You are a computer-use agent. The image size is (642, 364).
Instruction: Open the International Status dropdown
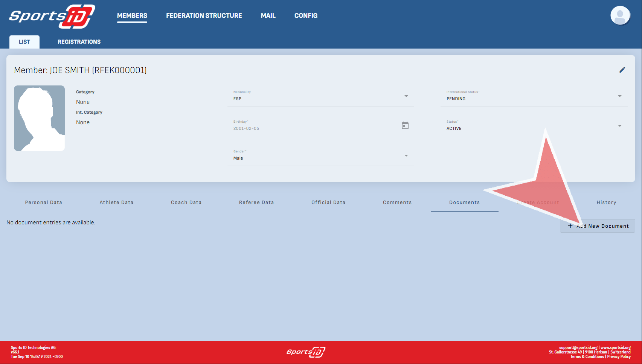pyautogui.click(x=619, y=96)
